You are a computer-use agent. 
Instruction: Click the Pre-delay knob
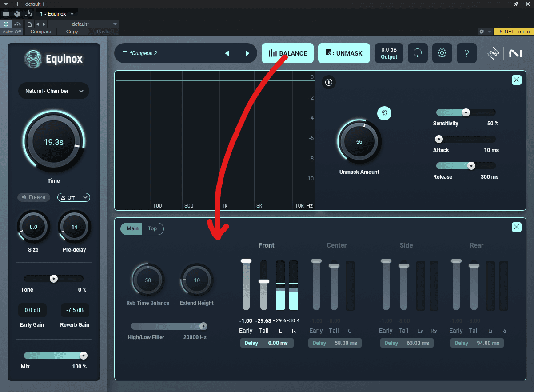coord(74,227)
